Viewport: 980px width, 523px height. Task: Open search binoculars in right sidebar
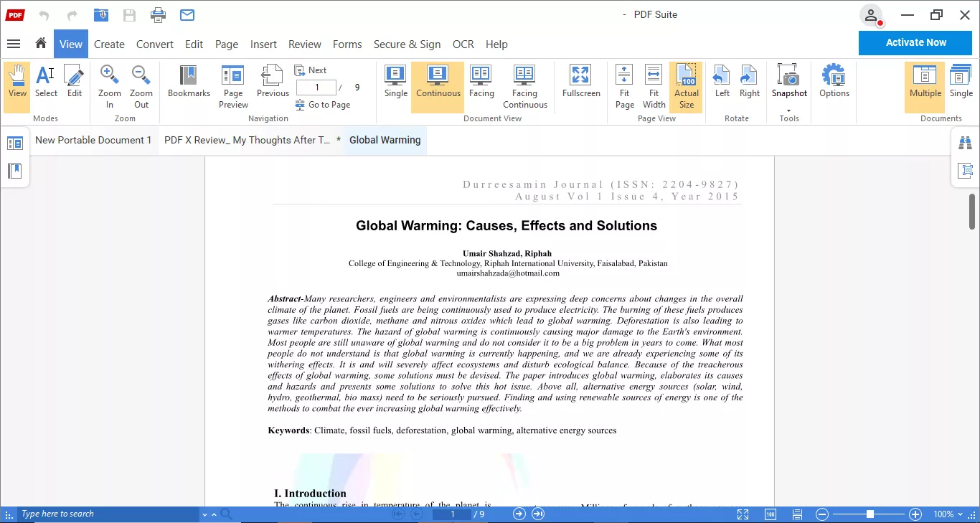[965, 143]
